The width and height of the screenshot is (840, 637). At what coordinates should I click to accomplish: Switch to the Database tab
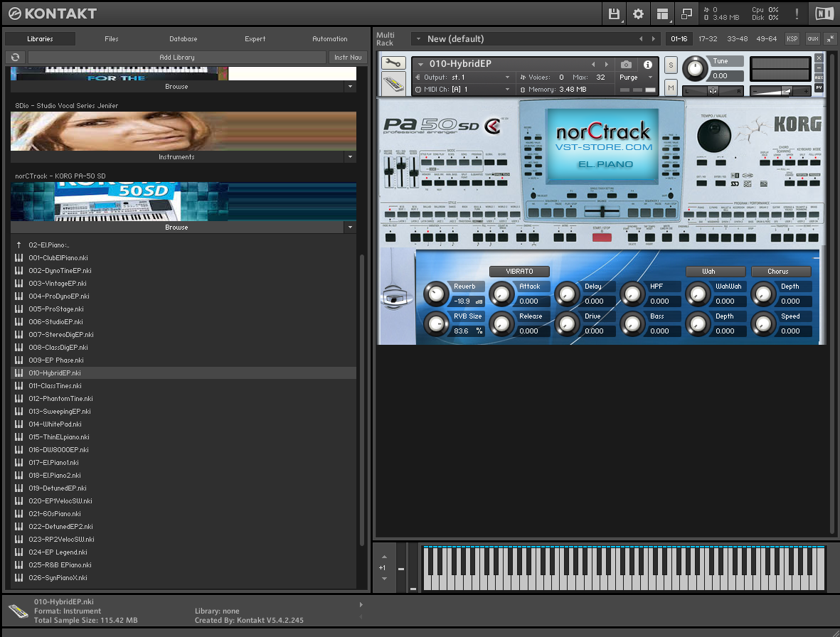[184, 39]
